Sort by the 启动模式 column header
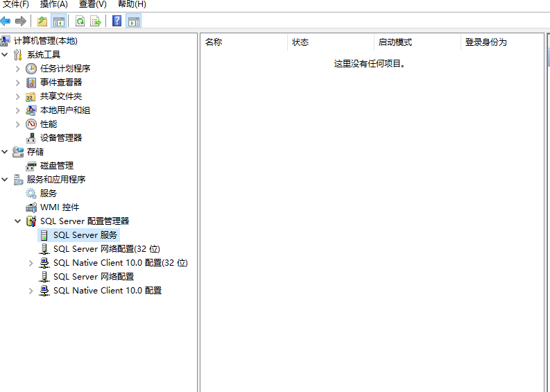 point(417,42)
